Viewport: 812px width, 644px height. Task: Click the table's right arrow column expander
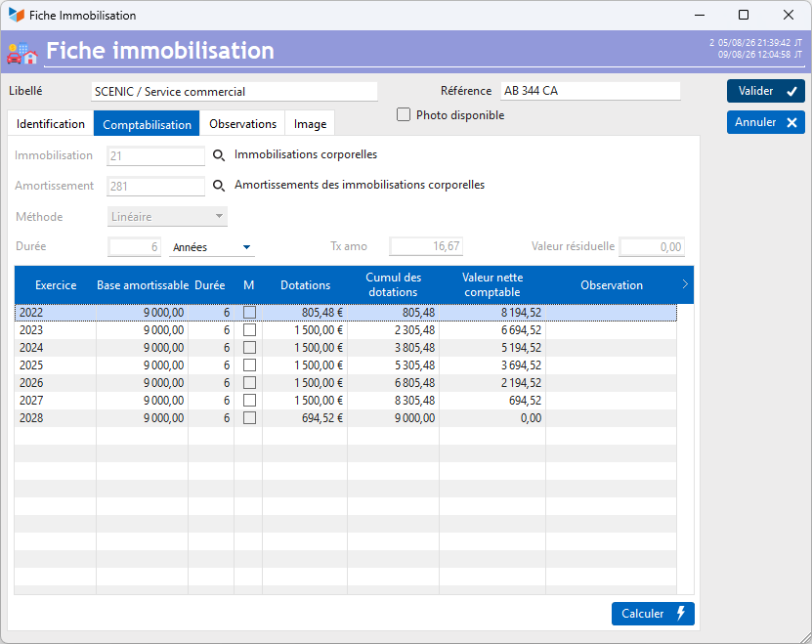[x=685, y=284]
